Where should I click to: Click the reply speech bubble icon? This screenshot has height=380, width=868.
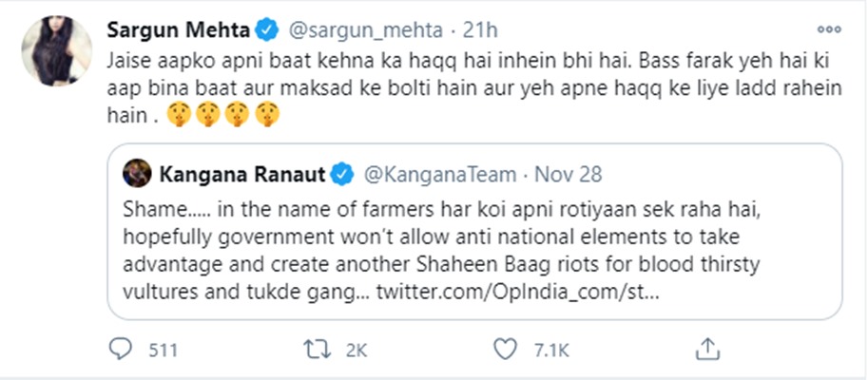[124, 351]
